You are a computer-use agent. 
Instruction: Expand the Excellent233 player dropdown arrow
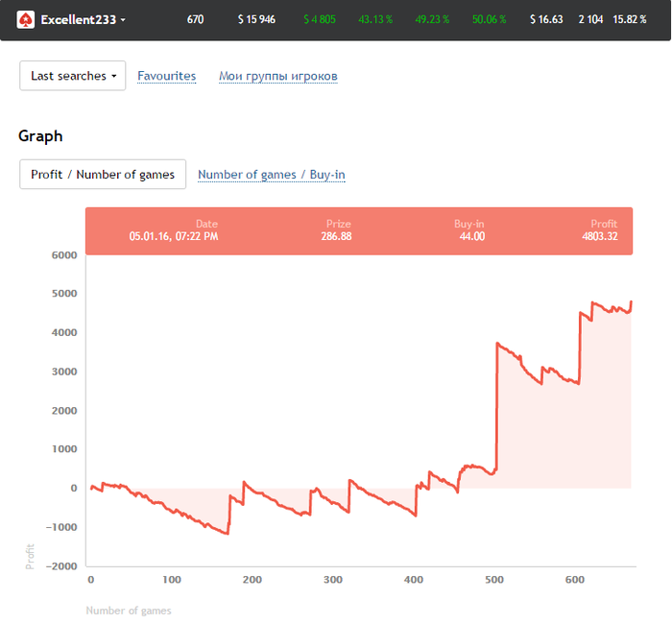[123, 20]
